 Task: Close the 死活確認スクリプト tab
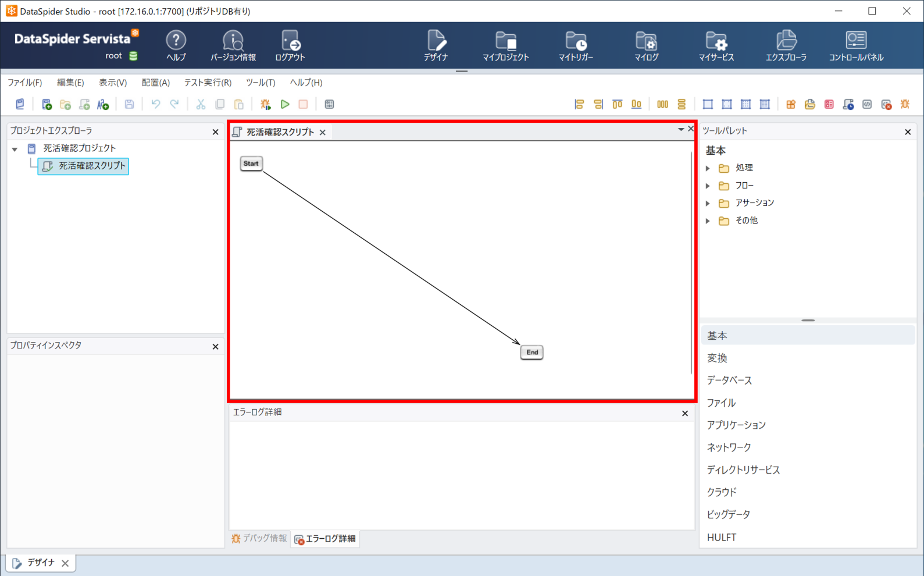[x=323, y=133]
